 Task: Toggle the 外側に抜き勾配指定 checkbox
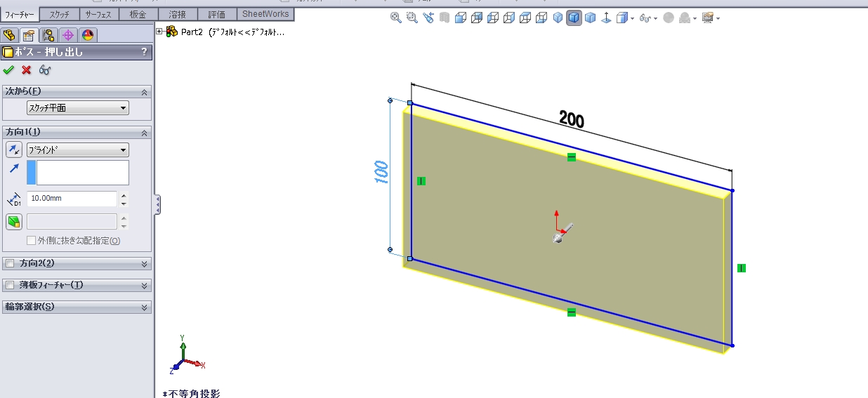[x=31, y=241]
